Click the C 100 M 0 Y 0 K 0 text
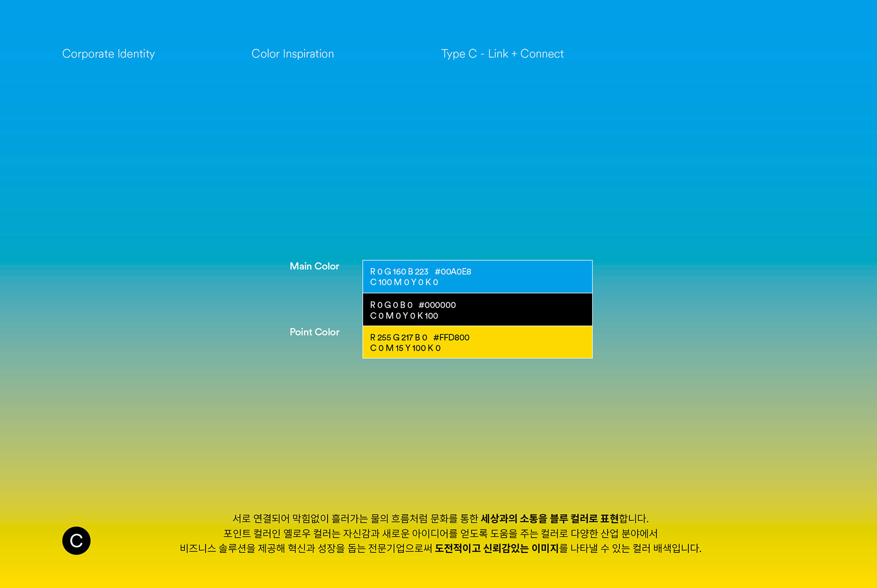 [x=404, y=283]
